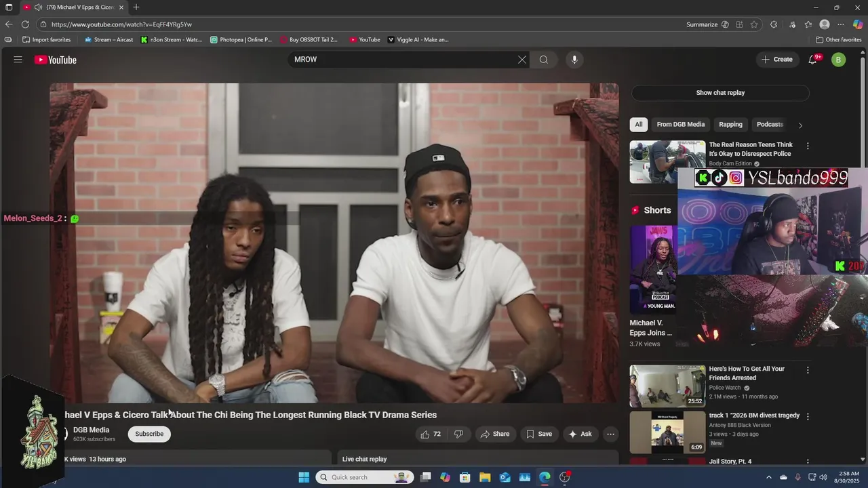This screenshot has width=868, height=488.
Task: Dislike the video with thumbs down
Action: (x=458, y=434)
